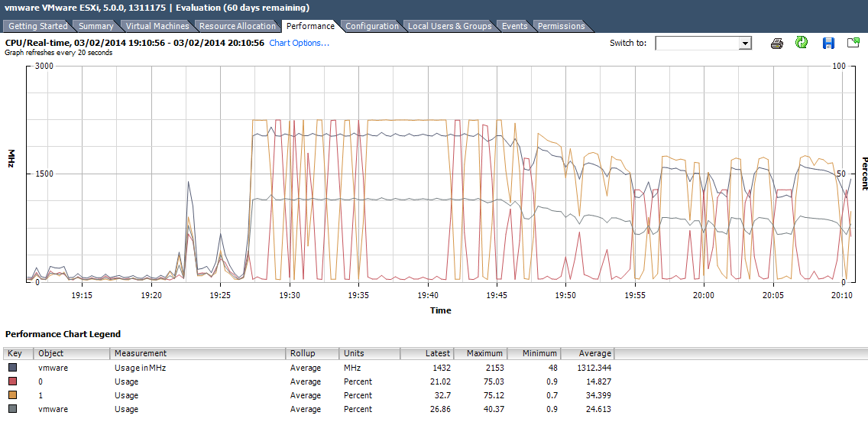Switch to the Summary tab

96,26
